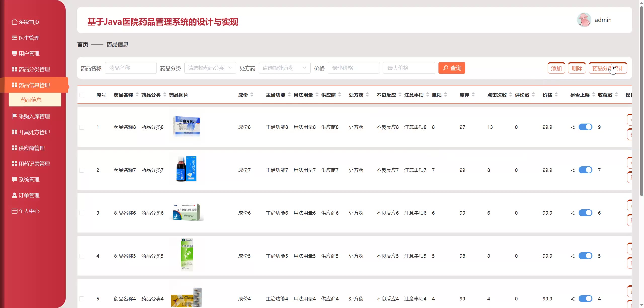Open the 请选择处方药 dropdown
The height and width of the screenshot is (308, 644).
(x=284, y=68)
